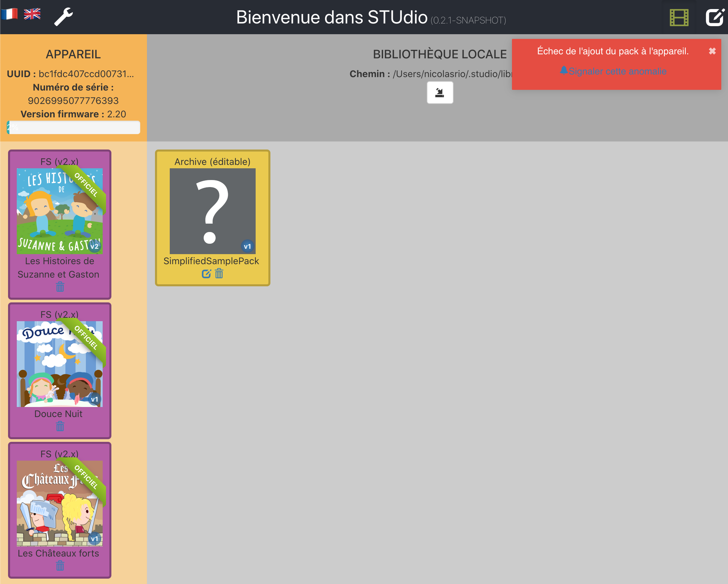Click the v1 badge on SimplifiedSamplePack
Viewport: 728px width, 584px height.
(x=248, y=246)
